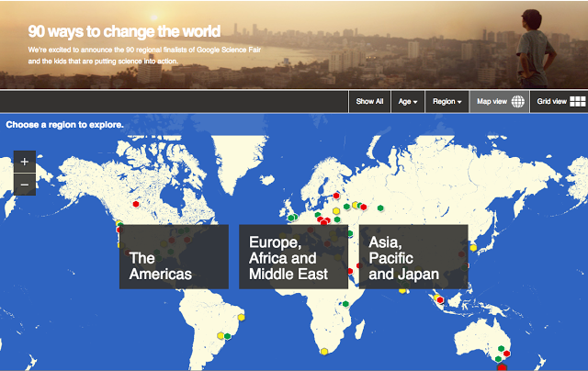Screen dimensions: 588x371
Task: Click the '90 ways to change the world' heading
Action: [x=125, y=31]
